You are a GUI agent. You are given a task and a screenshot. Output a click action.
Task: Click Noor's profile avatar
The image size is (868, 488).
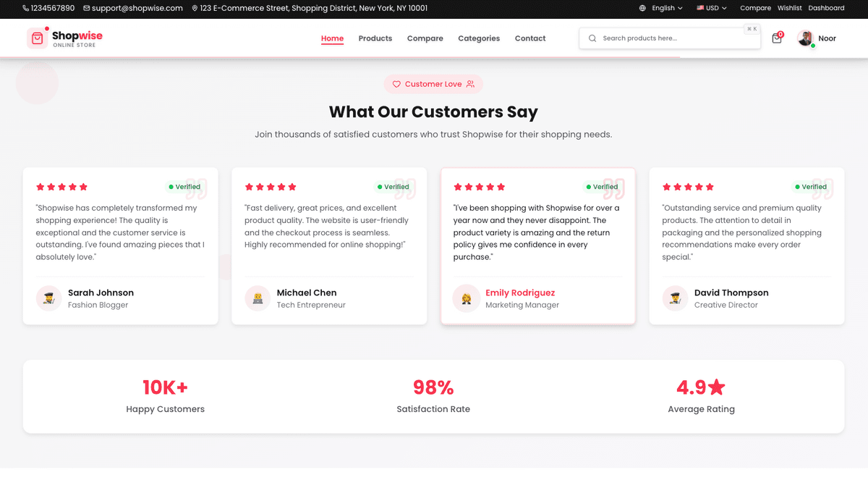[x=805, y=38]
